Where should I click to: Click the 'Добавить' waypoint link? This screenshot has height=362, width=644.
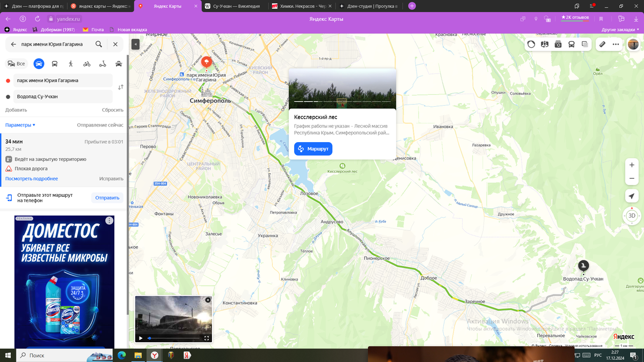(x=16, y=110)
